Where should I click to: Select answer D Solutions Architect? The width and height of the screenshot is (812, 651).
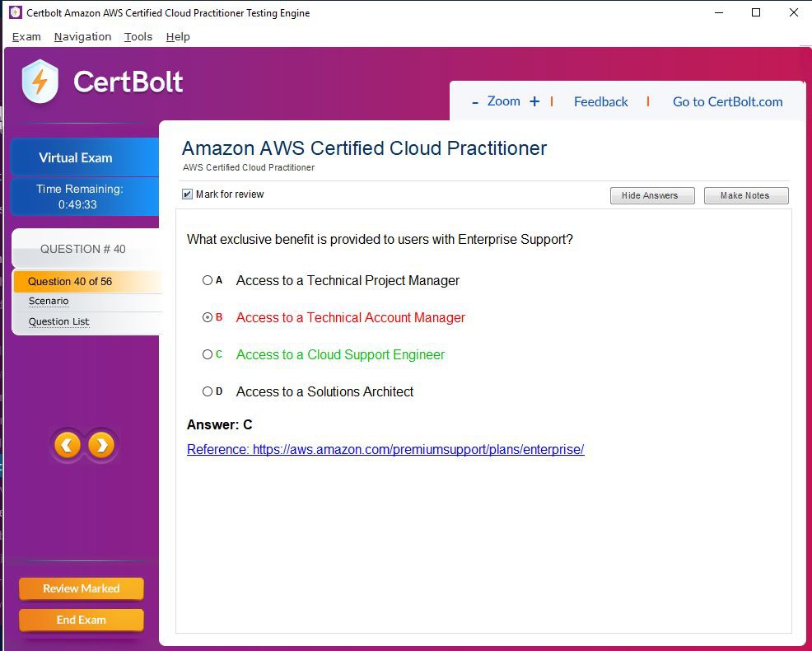point(208,391)
